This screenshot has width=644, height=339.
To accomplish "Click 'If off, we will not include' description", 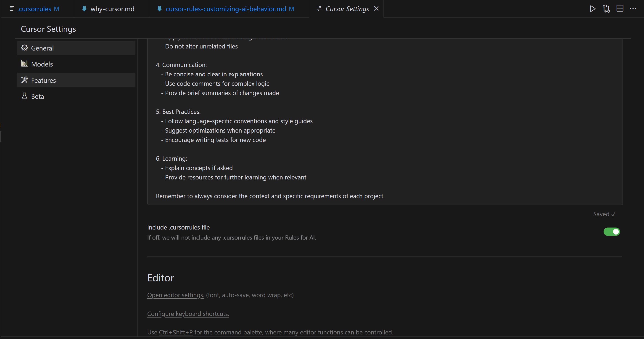I will click(232, 238).
